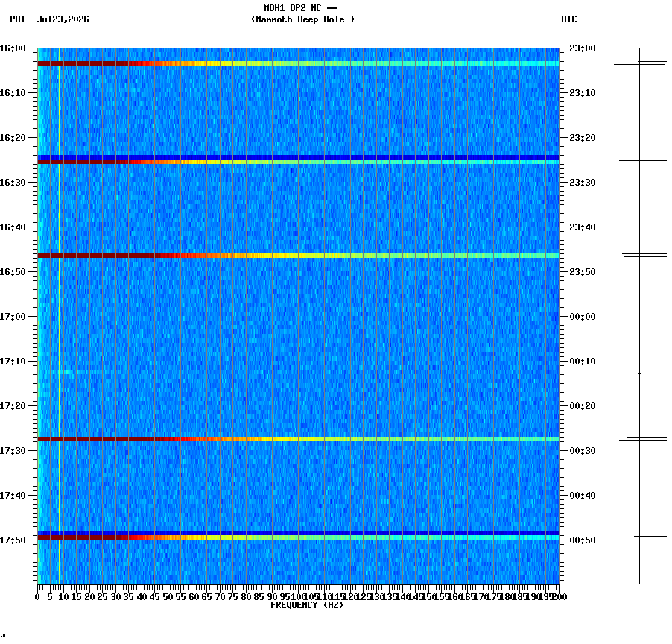
Task: Click the '00:30' UTC time label
Action: pyautogui.click(x=583, y=451)
